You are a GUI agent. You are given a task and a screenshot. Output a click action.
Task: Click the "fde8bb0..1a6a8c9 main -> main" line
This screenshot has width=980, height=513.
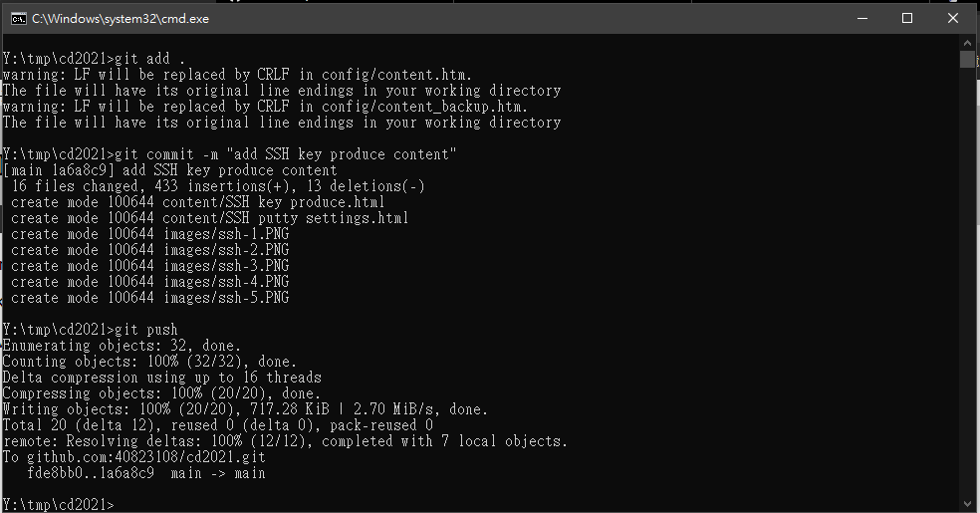point(146,473)
